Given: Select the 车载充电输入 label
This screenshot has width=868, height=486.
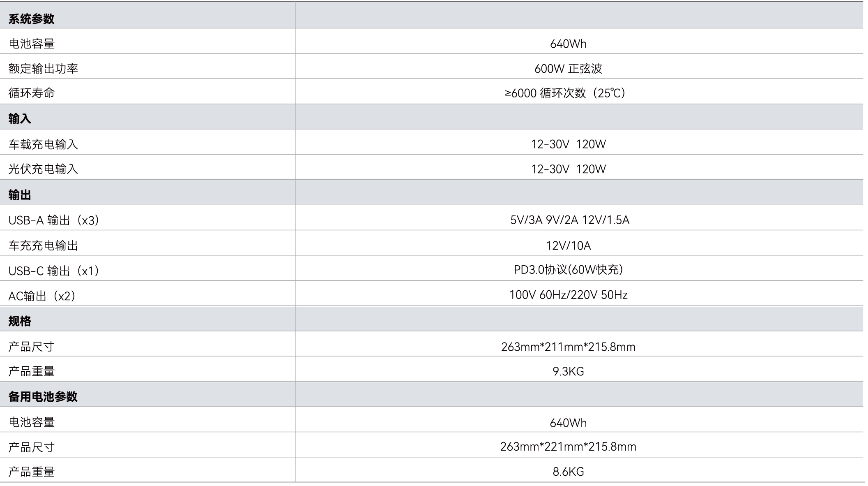Looking at the screenshot, I should pos(43,144).
